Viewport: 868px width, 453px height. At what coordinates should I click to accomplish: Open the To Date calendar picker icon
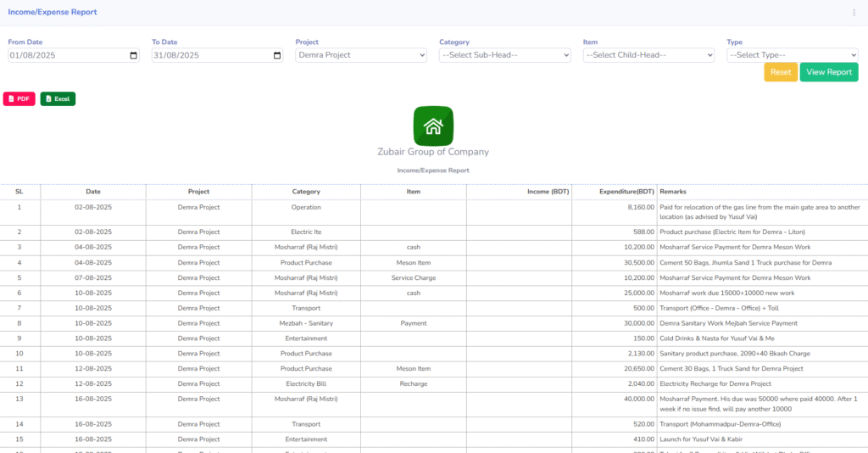(277, 55)
